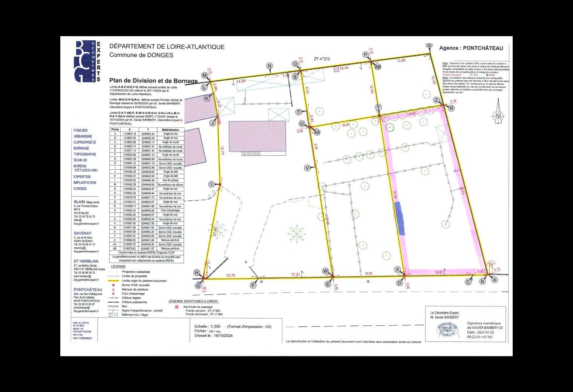Click the Marque de peinture legend symbol
This screenshot has height=392, width=573.
click(113, 289)
